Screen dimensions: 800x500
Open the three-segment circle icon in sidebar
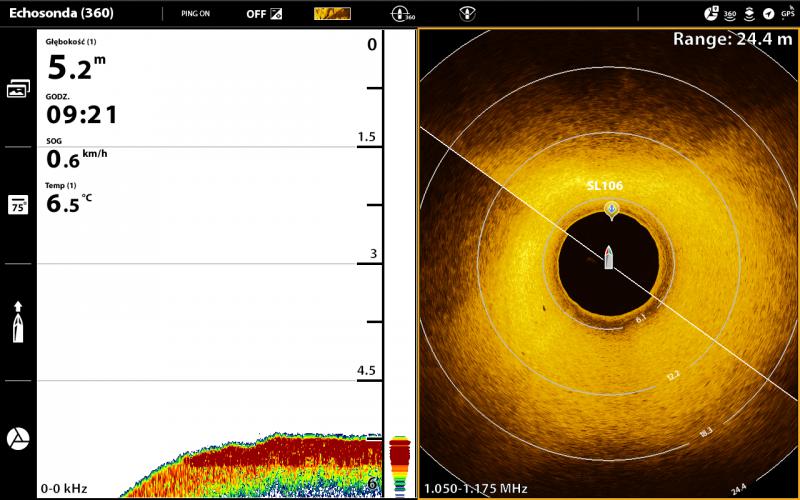(18, 438)
